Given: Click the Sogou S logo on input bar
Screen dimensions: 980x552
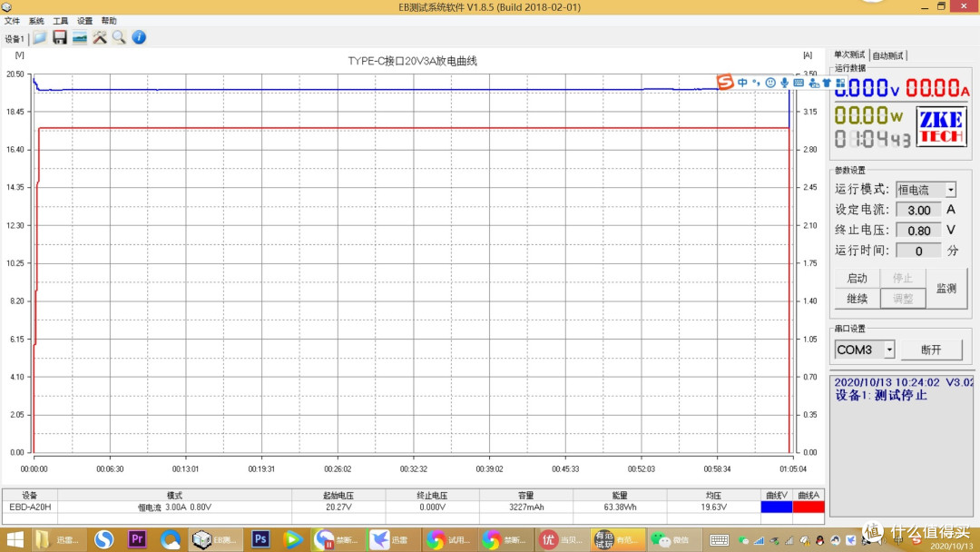Looking at the screenshot, I should (x=725, y=82).
